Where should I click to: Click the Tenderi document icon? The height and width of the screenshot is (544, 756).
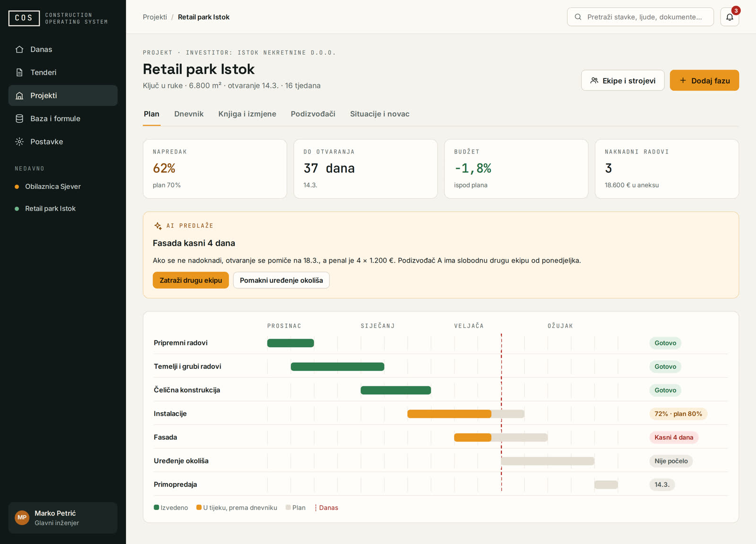(19, 72)
